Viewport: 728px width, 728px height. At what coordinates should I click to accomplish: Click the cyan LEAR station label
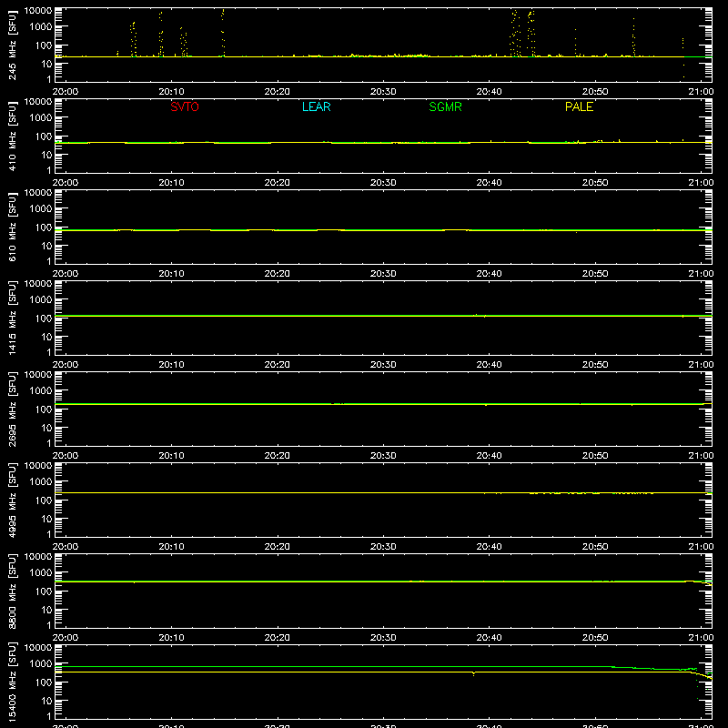click(316, 106)
